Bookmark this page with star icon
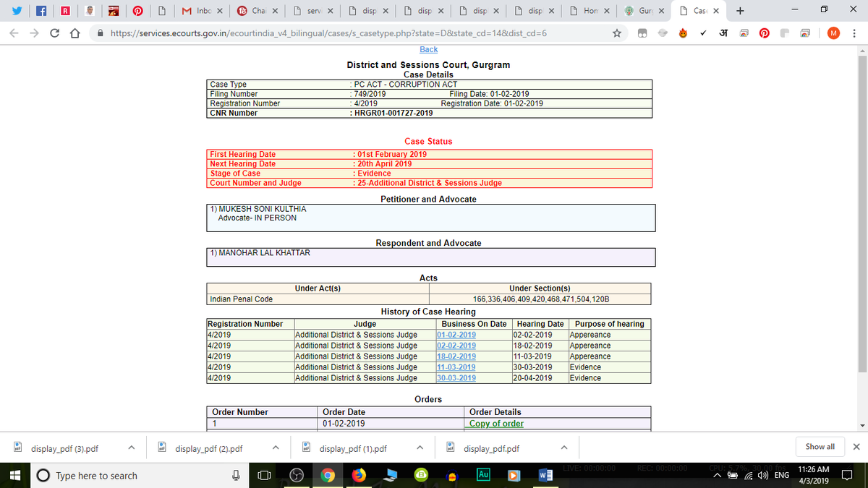Image resolution: width=868 pixels, height=488 pixels. tap(617, 33)
